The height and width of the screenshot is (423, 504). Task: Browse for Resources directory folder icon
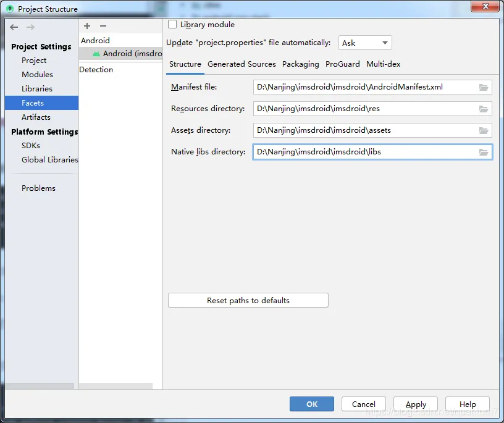(484, 109)
